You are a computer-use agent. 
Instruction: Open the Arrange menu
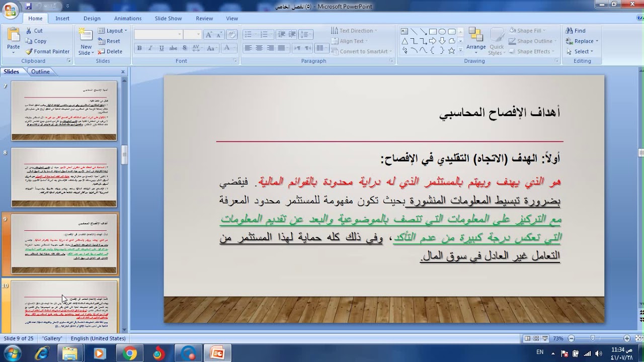tap(476, 40)
